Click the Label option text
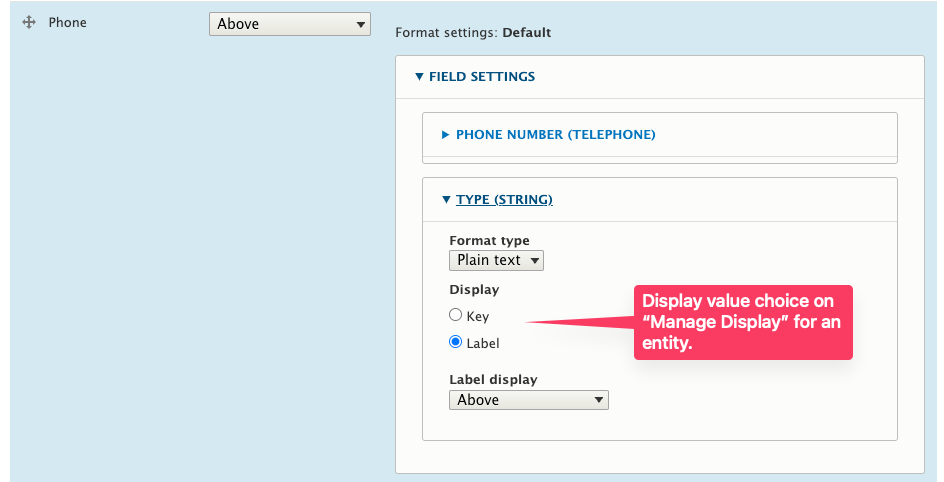 coord(483,344)
